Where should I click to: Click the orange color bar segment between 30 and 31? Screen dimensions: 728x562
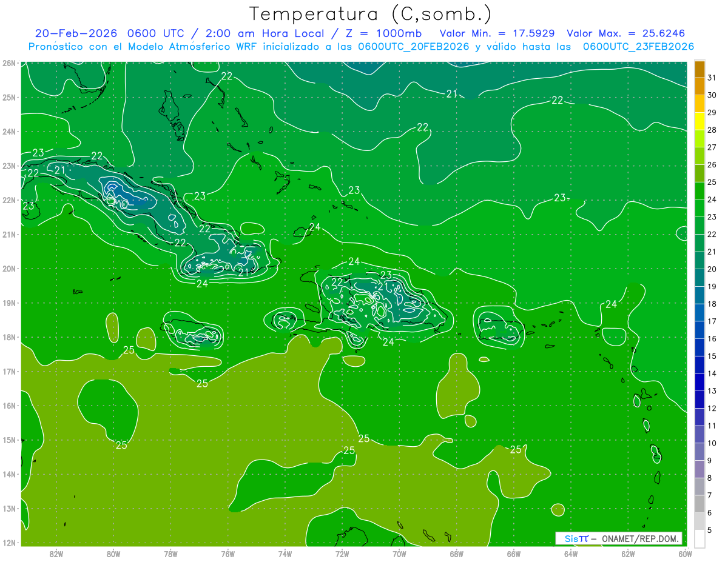[699, 87]
